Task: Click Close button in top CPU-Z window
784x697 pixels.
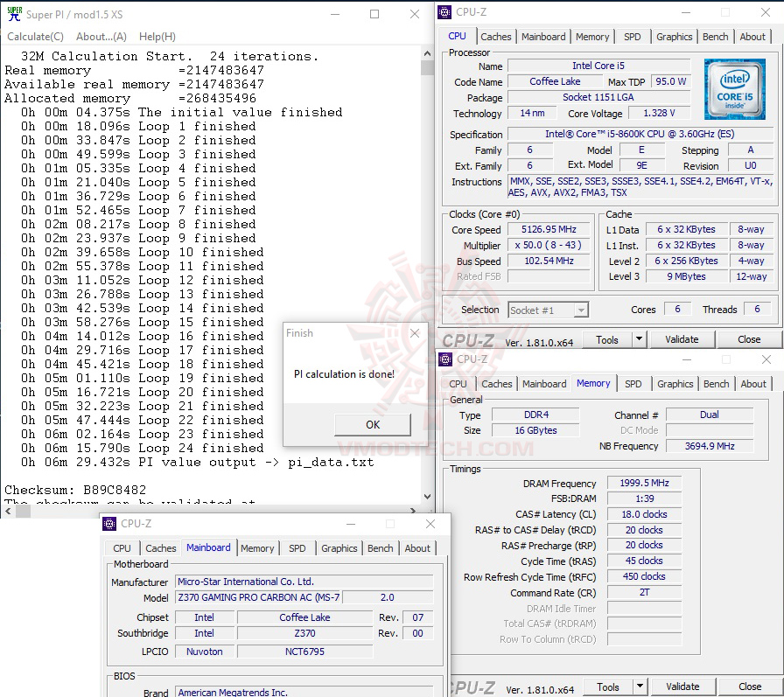Action: 748,340
